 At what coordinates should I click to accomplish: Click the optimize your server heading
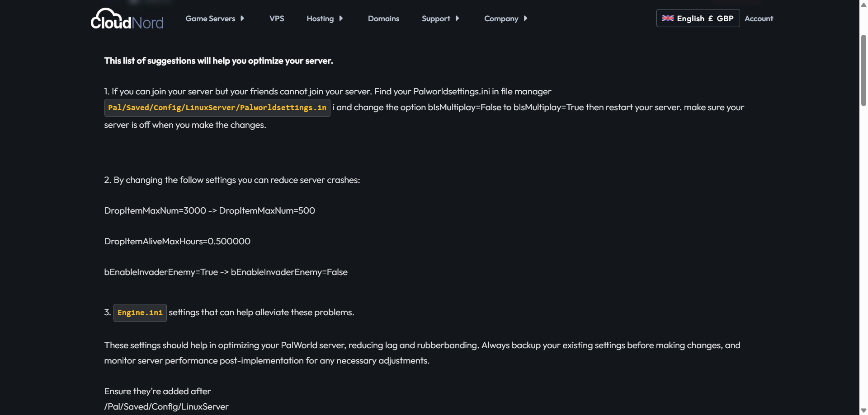(x=218, y=61)
